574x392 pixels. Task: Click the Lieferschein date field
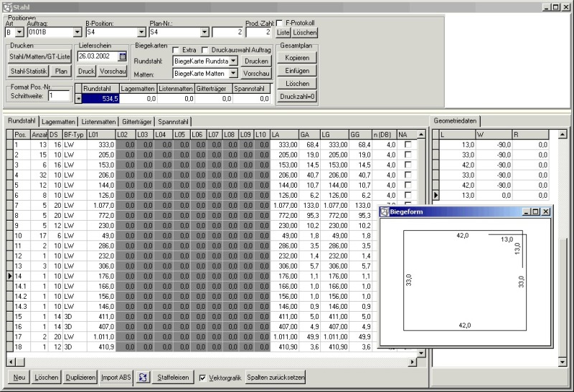pos(98,57)
